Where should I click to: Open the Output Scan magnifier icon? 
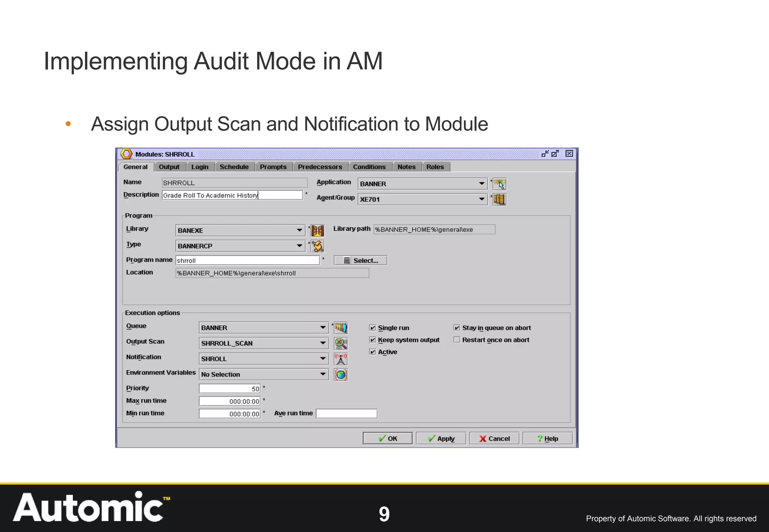point(341,343)
